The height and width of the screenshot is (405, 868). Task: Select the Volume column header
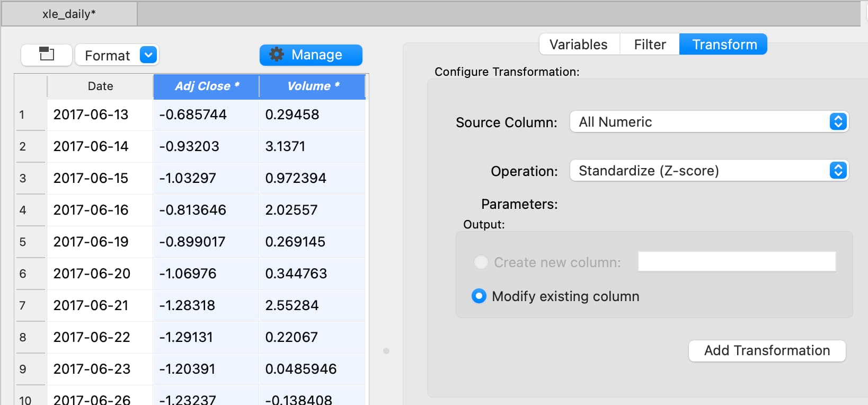pyautogui.click(x=313, y=86)
